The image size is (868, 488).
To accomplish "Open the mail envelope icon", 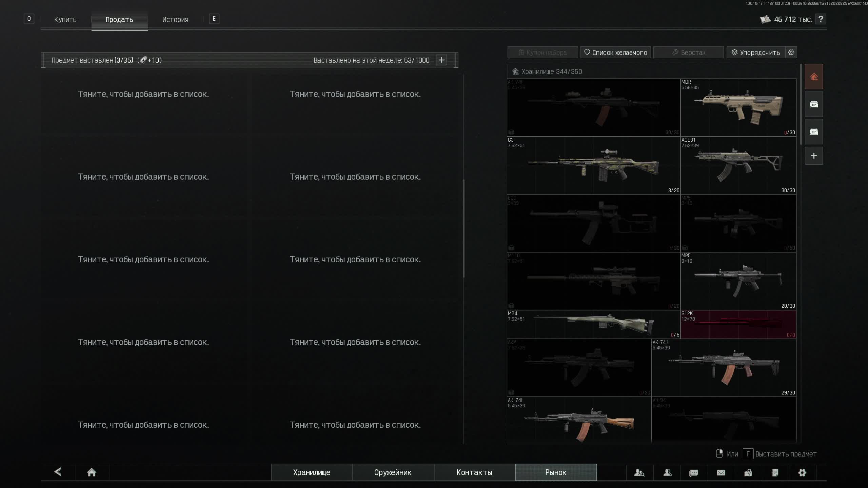I will pos(721,472).
